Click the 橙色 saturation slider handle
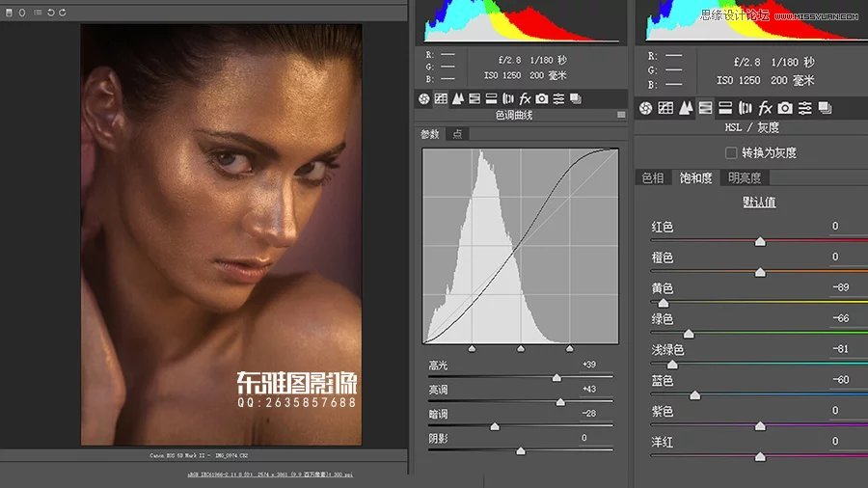Image resolution: width=868 pixels, height=488 pixels. pyautogui.click(x=760, y=272)
